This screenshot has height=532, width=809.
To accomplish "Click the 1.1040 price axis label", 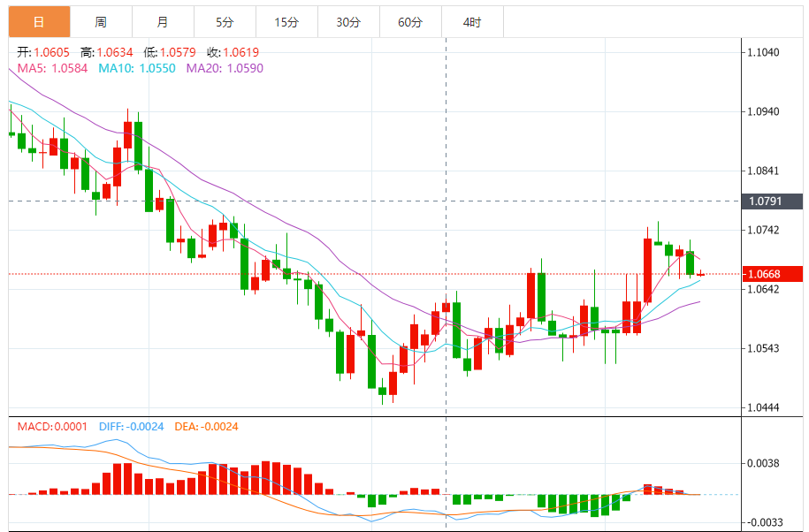I will click(764, 52).
